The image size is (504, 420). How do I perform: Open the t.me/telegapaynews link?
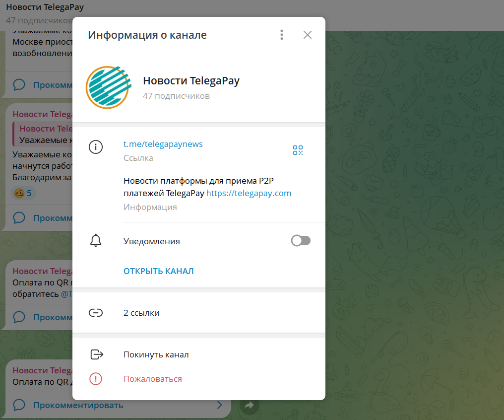163,144
